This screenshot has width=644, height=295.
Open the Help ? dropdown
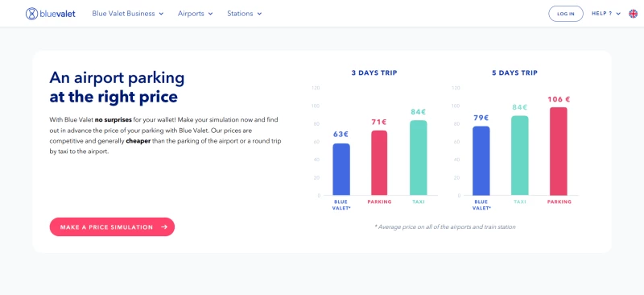pyautogui.click(x=606, y=14)
